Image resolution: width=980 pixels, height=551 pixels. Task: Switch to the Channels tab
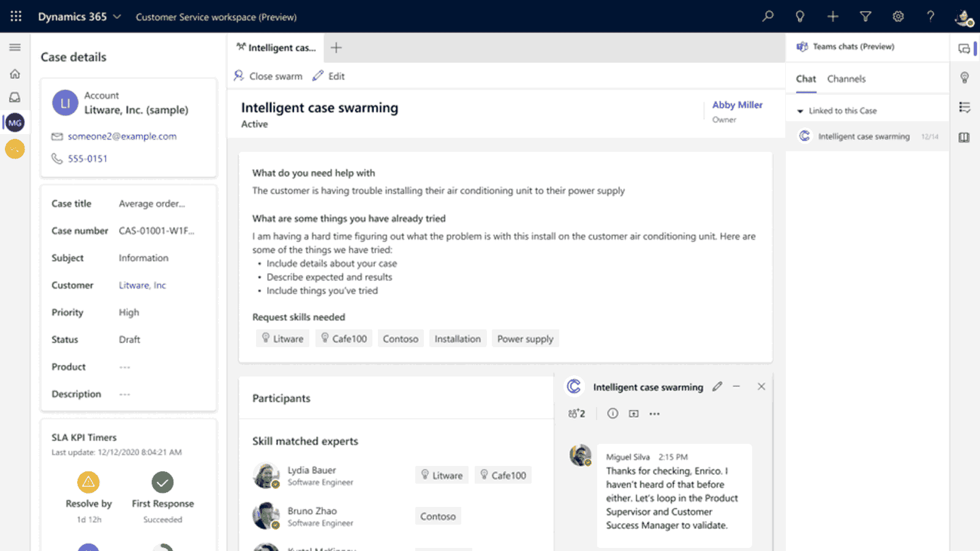(x=846, y=79)
